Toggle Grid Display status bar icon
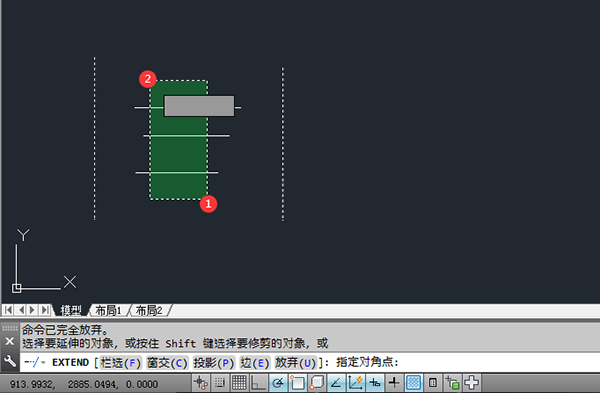 tap(239, 383)
